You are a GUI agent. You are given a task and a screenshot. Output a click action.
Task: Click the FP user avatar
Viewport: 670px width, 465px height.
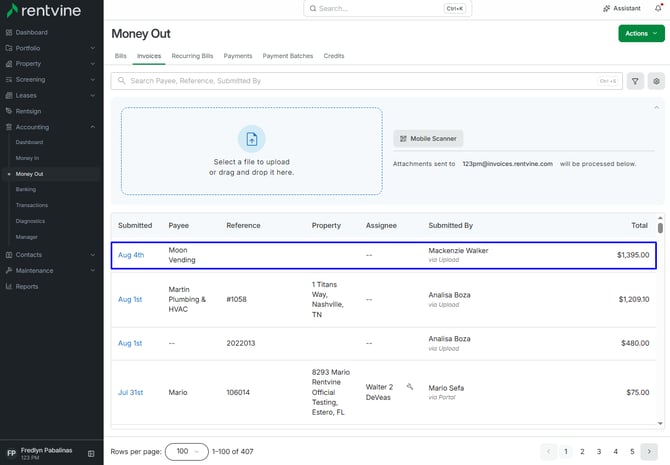point(12,453)
